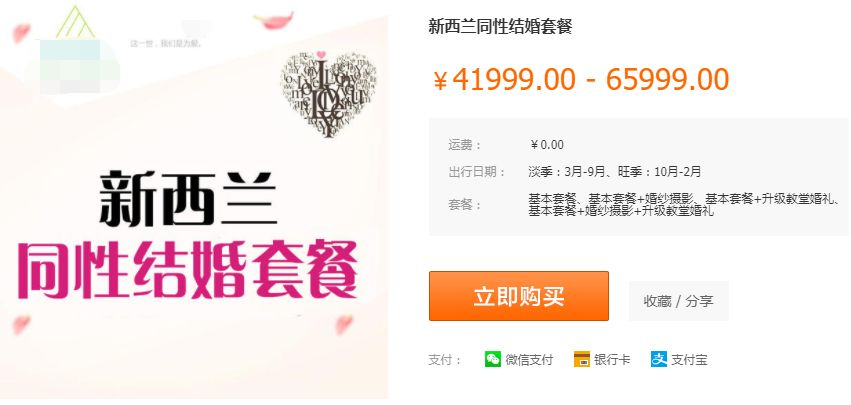851x405 pixels.
Task: Click the green WeChat Pay icon
Action: click(x=493, y=359)
